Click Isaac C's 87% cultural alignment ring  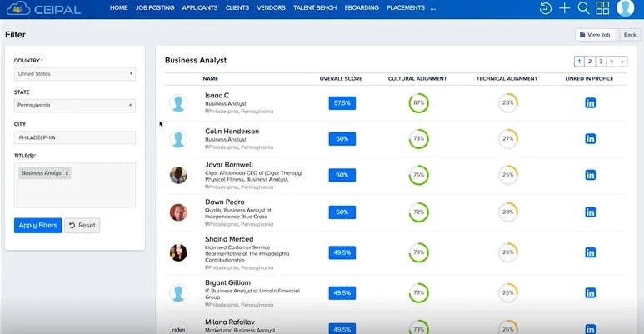click(x=418, y=103)
